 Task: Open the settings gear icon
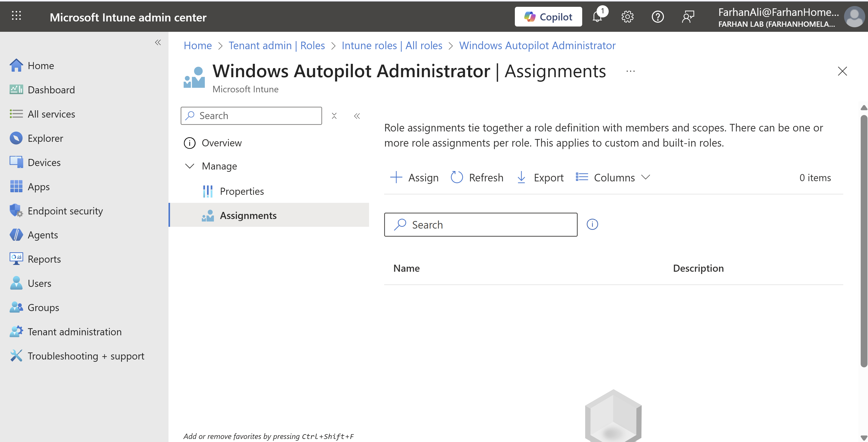tap(627, 16)
